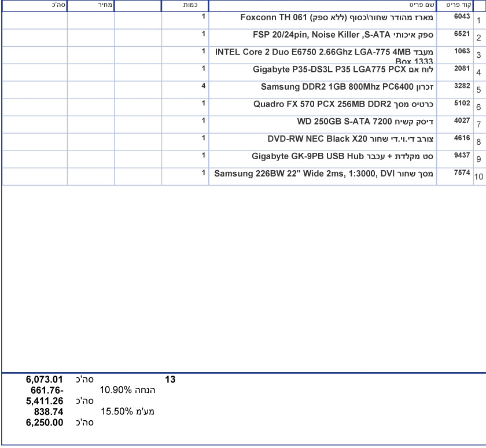The height and width of the screenshot is (448, 486).
Task: Click item code 9437
Action: pyautogui.click(x=462, y=155)
